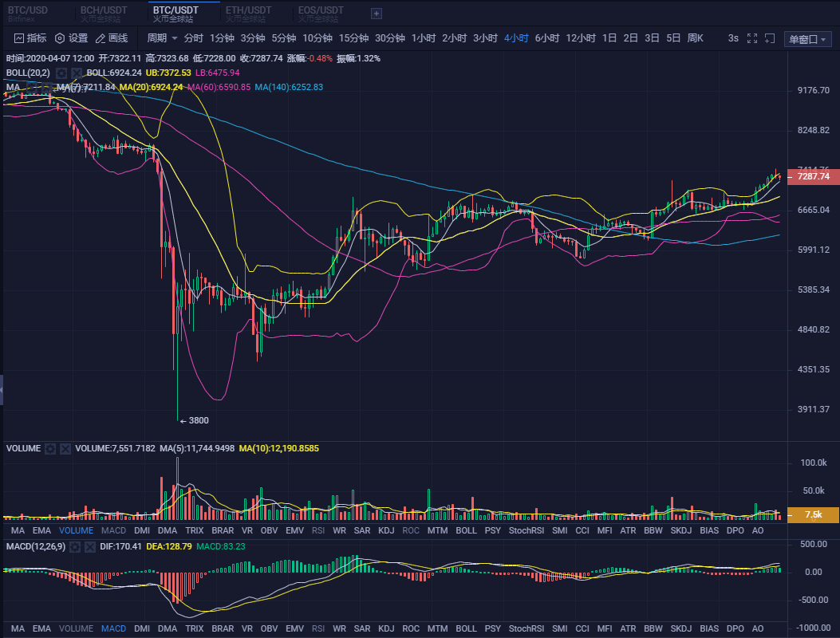Screen dimensions: 840x638
Task: Choose StochRSI in the volume indicator row
Action: pos(526,530)
